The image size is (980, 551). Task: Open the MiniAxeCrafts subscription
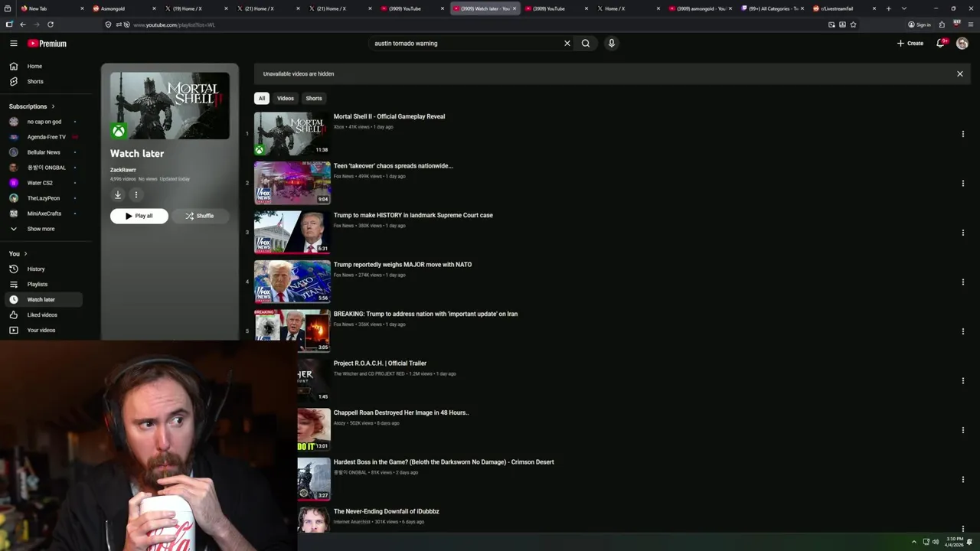[x=44, y=214]
